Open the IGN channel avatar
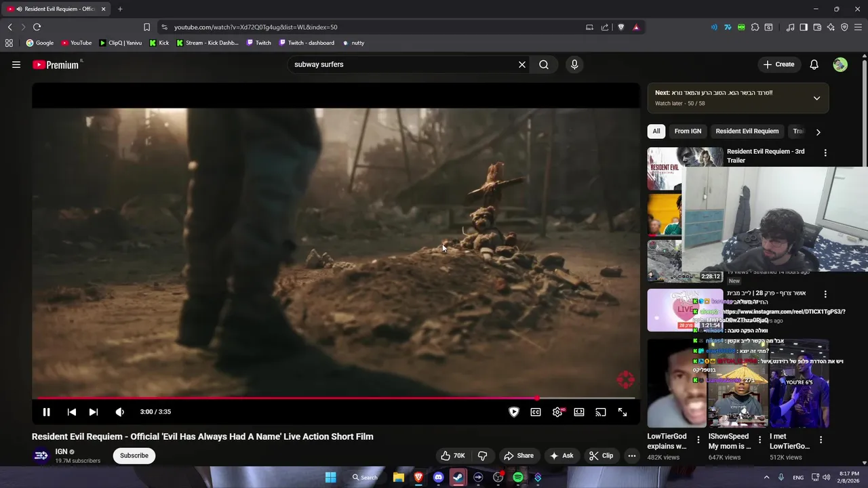The image size is (868, 488). (41, 455)
